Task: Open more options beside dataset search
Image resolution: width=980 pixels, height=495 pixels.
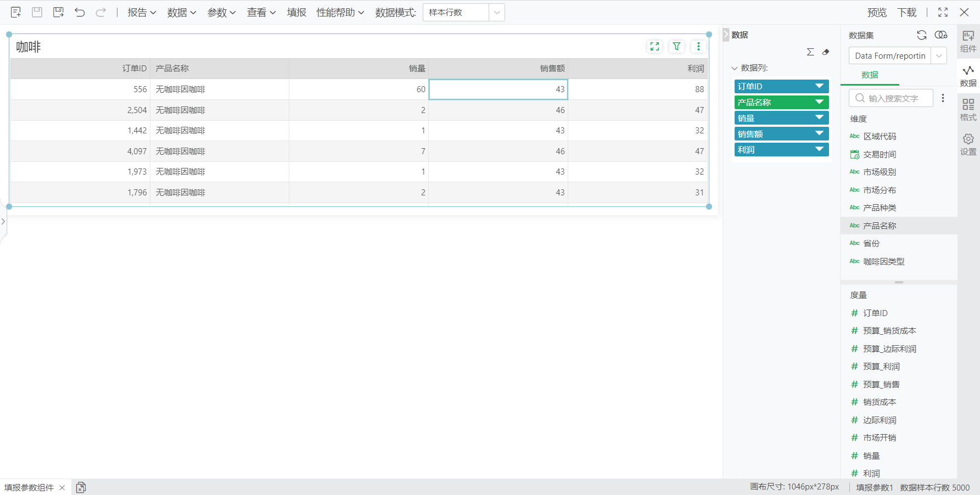Action: click(x=943, y=98)
